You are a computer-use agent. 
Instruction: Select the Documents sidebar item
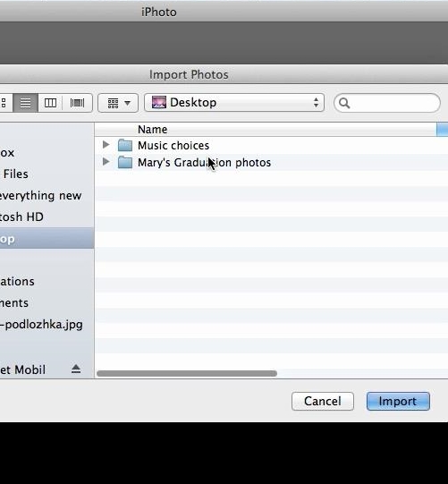click(14, 303)
